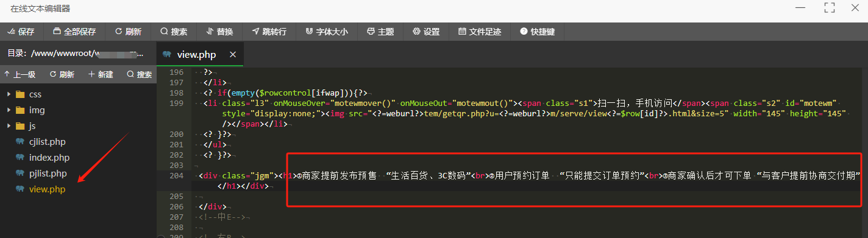Click the 目录 path text

pyautogui.click(x=76, y=54)
